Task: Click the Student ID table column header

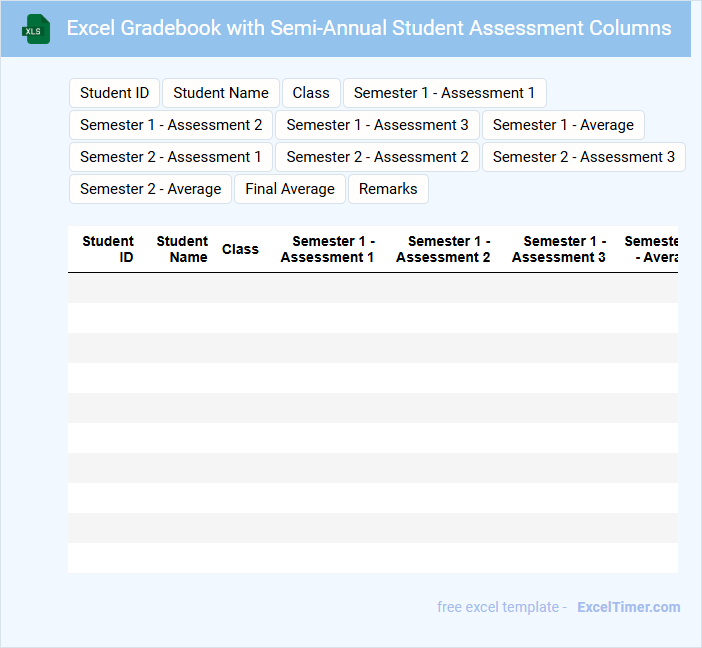Action: click(108, 249)
